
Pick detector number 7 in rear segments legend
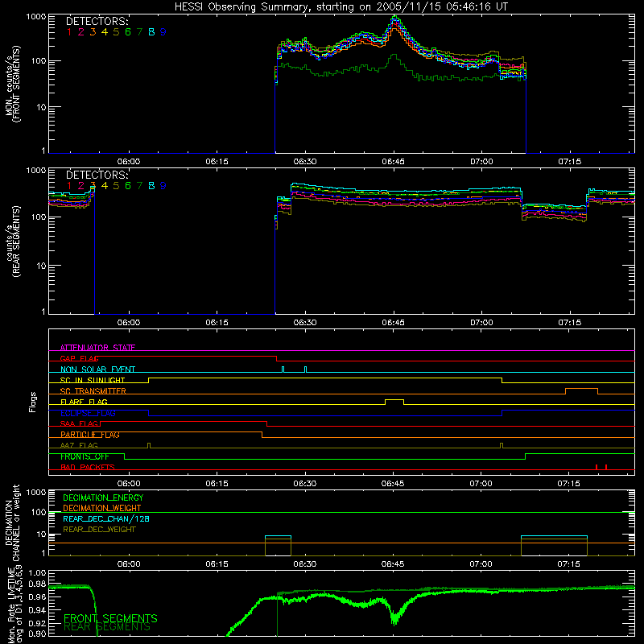(139, 186)
